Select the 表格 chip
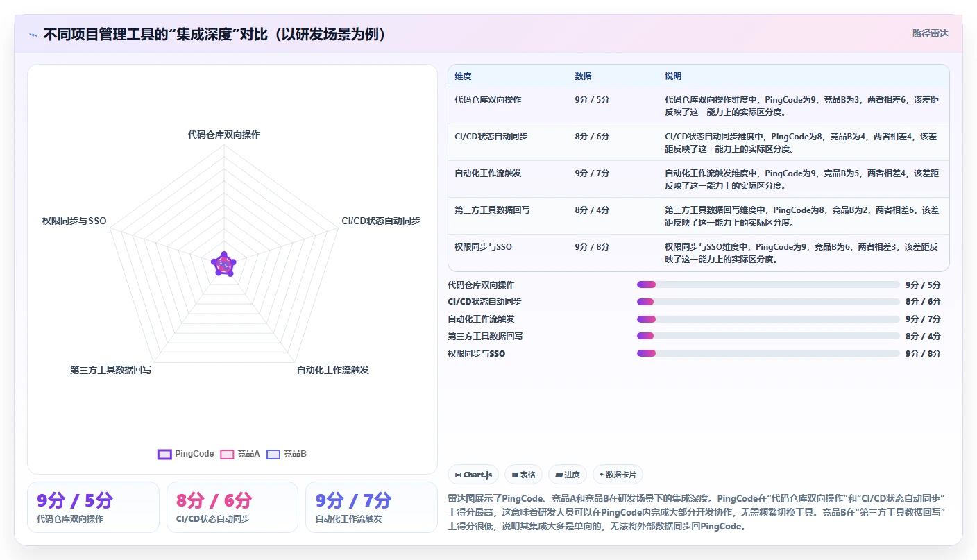Screen dimensions: 977x560 523,475
